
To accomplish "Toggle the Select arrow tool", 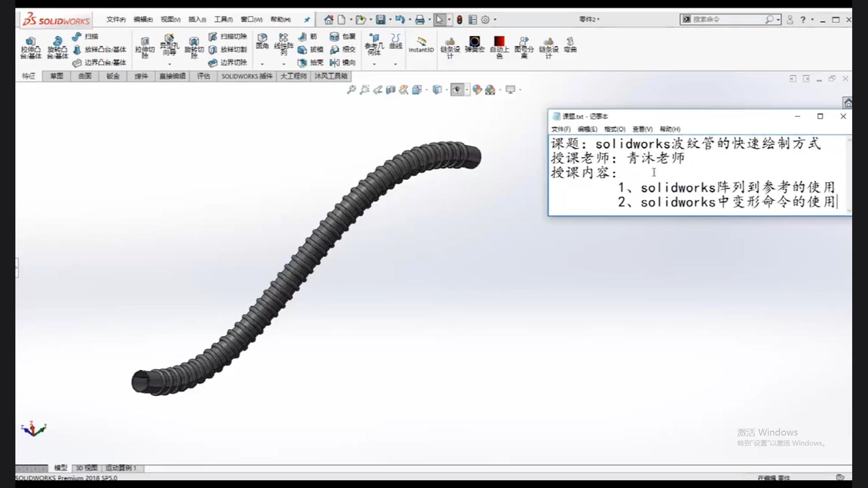I will point(439,19).
